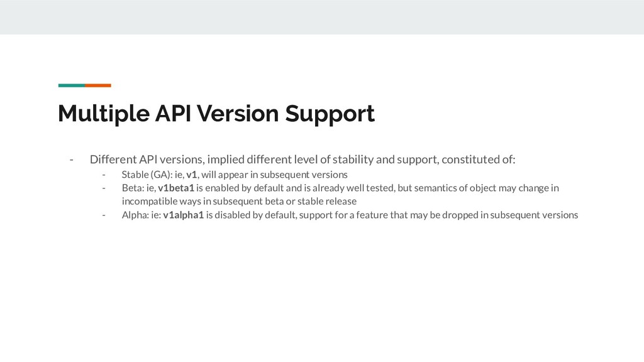The height and width of the screenshot is (362, 644).
Task: Click the dash marker before Alpha
Action: (104, 215)
